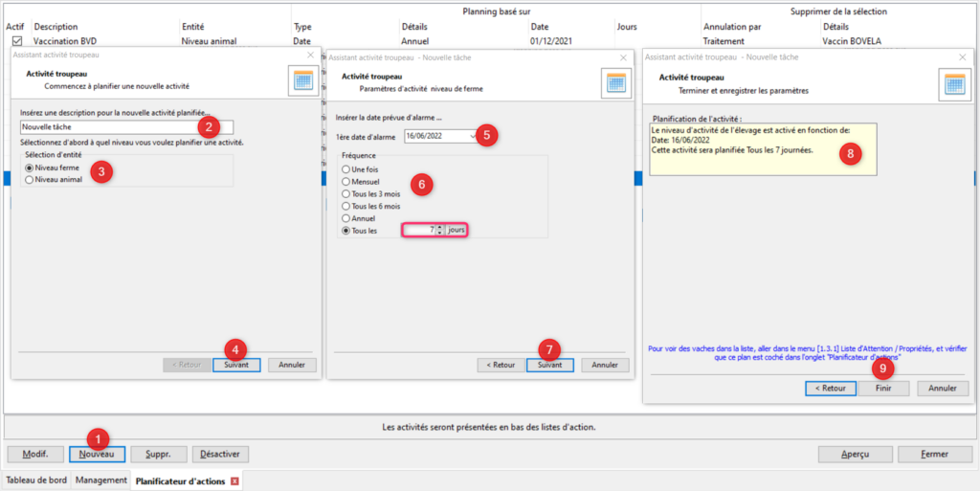Increase the jours interval with up arrow
Screen dimensions: 980x491
(x=440, y=227)
